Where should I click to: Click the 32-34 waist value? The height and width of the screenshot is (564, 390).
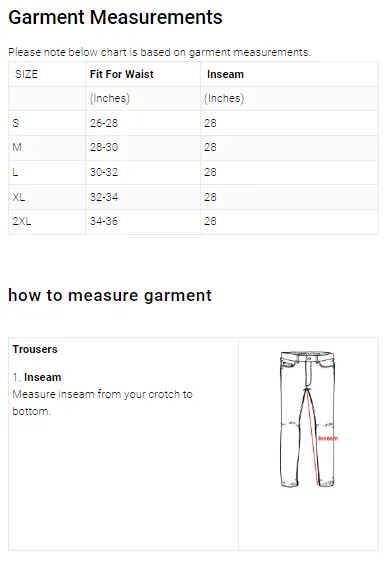(x=104, y=197)
